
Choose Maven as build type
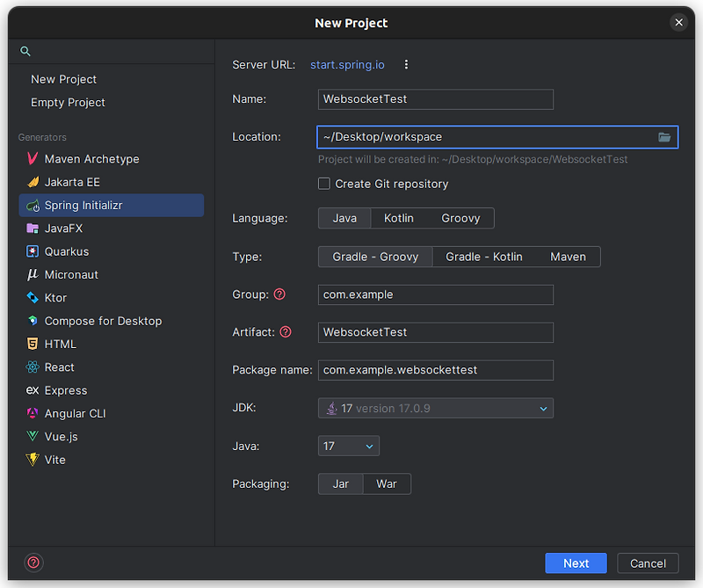click(x=568, y=257)
